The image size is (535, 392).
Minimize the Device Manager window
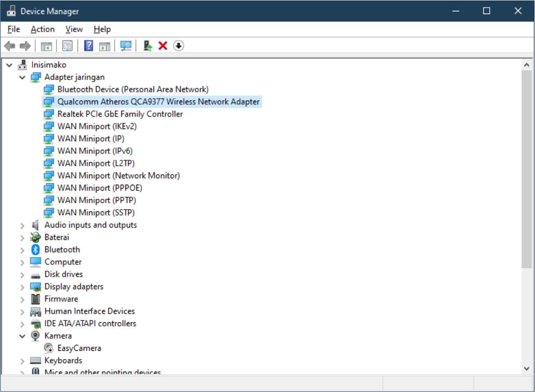pos(455,11)
